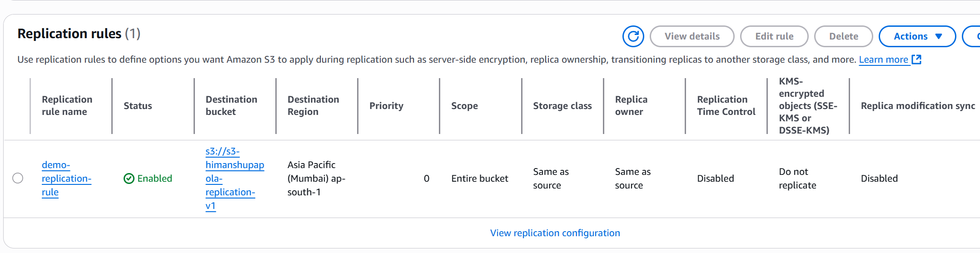Click the Priority column header
This screenshot has height=253, width=980.
click(386, 106)
